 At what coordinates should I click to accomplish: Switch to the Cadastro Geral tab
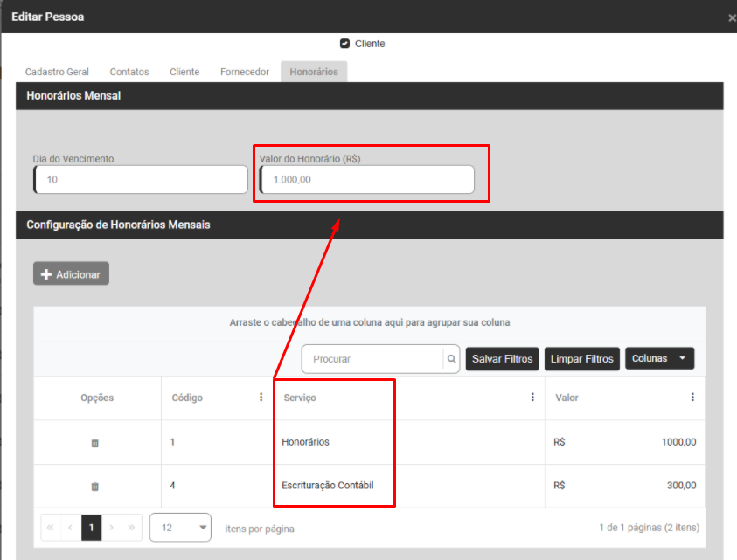pyautogui.click(x=57, y=72)
